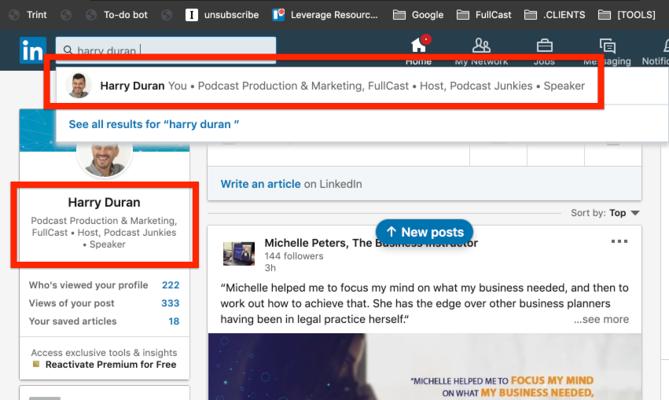Open the .CLIENTS bookmarks folder
Screen dimensions: 669x400
(x=555, y=15)
